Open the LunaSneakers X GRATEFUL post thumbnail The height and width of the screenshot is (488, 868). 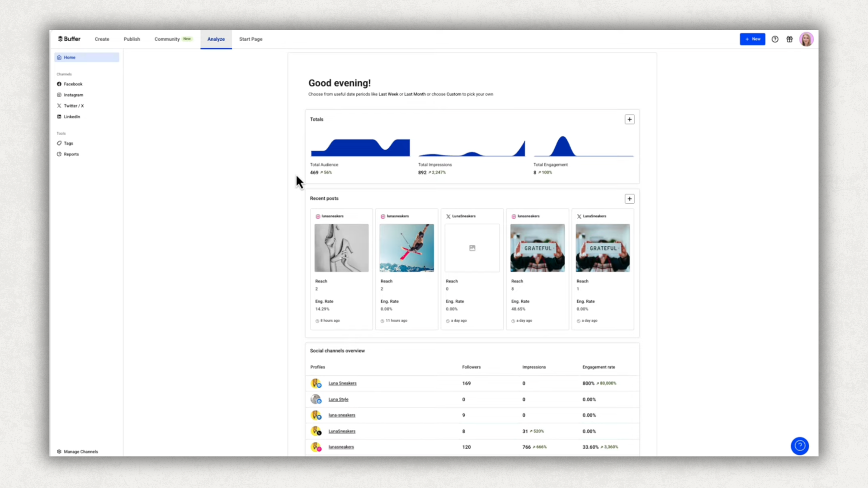click(x=603, y=248)
